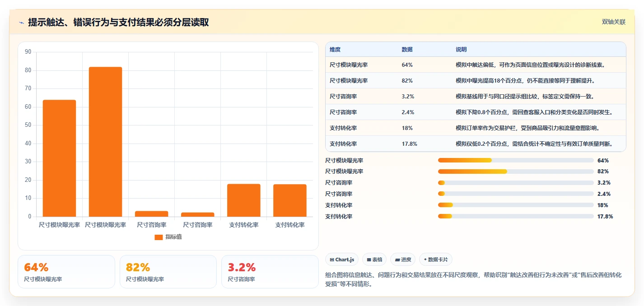Click the 维度 table column header
Screen dimensions: 644x306
pyautogui.click(x=335, y=50)
